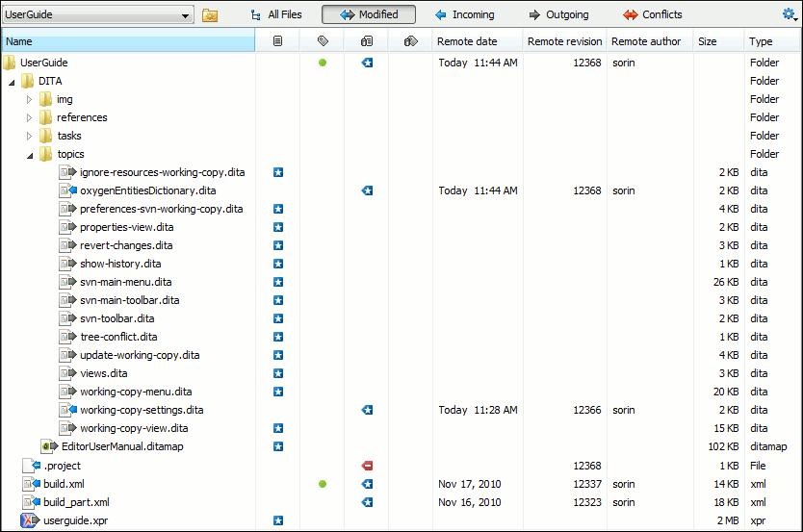The image size is (803, 532).
Task: Collapse the topics folder
Action: pos(29,154)
